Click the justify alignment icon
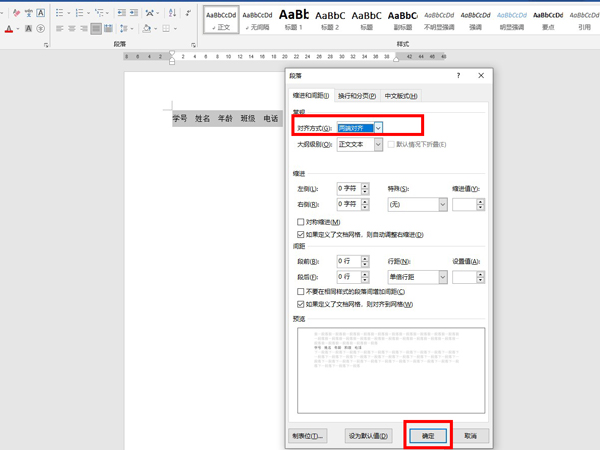The height and width of the screenshot is (450, 600). [x=97, y=30]
